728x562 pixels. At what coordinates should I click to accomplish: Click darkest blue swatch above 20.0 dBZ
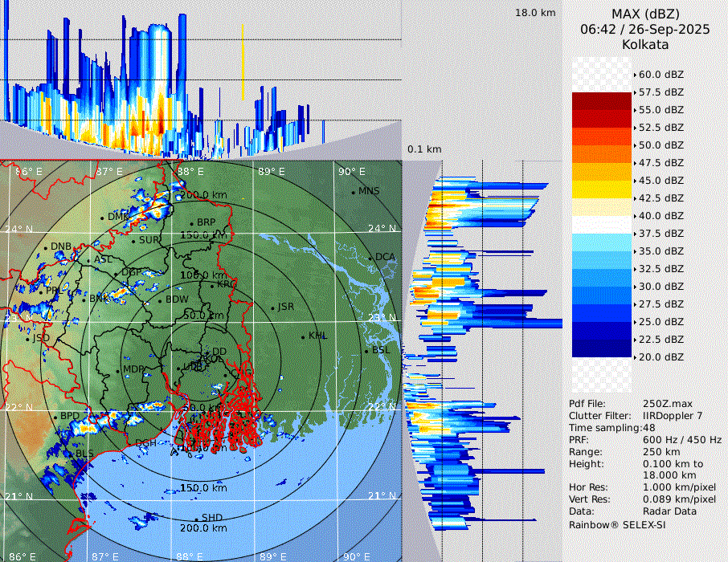pos(601,348)
